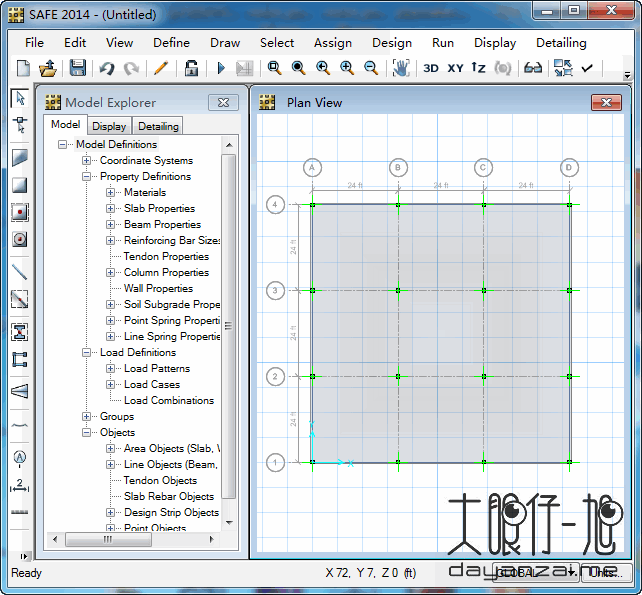Select the Draw Slab polygon tool
The image size is (642, 595).
point(20,158)
